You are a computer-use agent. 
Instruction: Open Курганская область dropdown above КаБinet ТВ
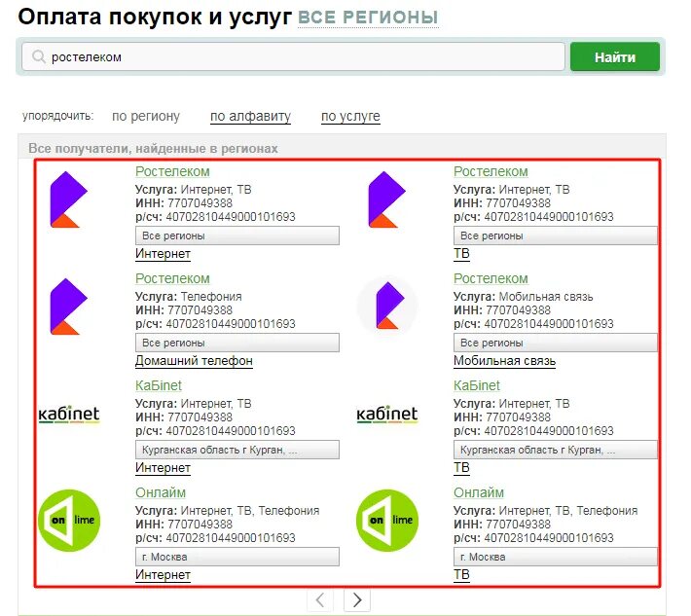click(x=556, y=450)
